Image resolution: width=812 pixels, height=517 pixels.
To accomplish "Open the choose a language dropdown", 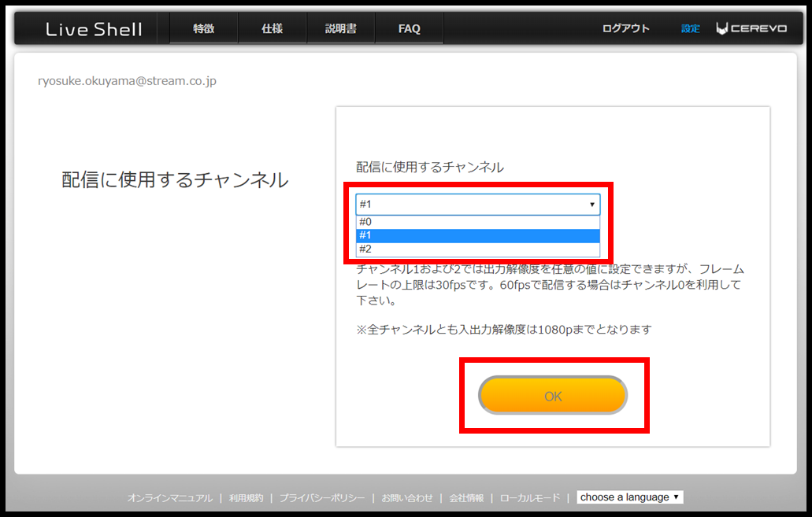I will point(628,497).
